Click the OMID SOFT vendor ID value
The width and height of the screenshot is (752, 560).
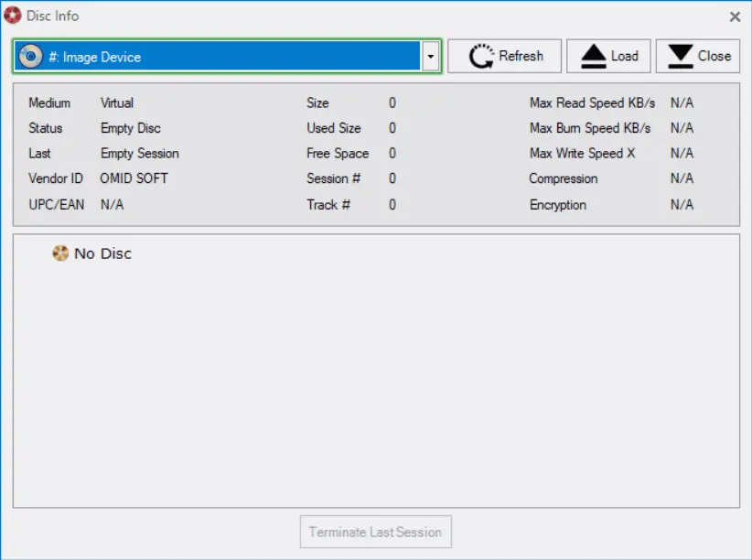134,178
